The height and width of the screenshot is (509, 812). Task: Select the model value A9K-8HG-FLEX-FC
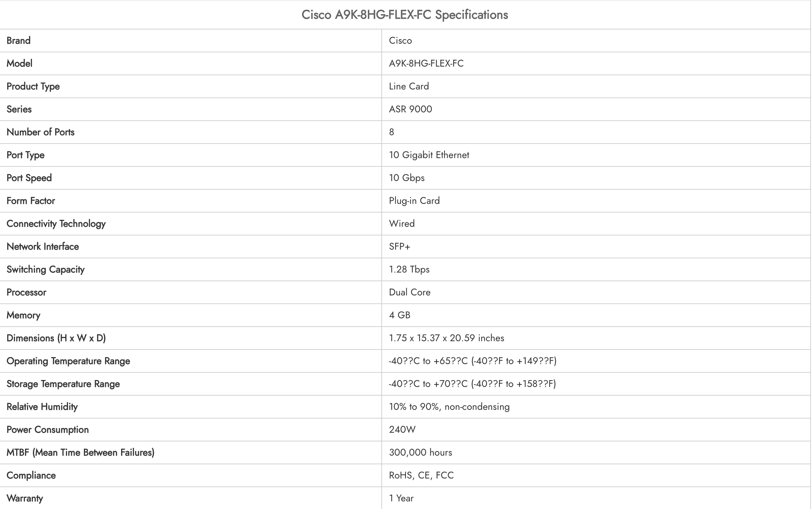click(426, 63)
